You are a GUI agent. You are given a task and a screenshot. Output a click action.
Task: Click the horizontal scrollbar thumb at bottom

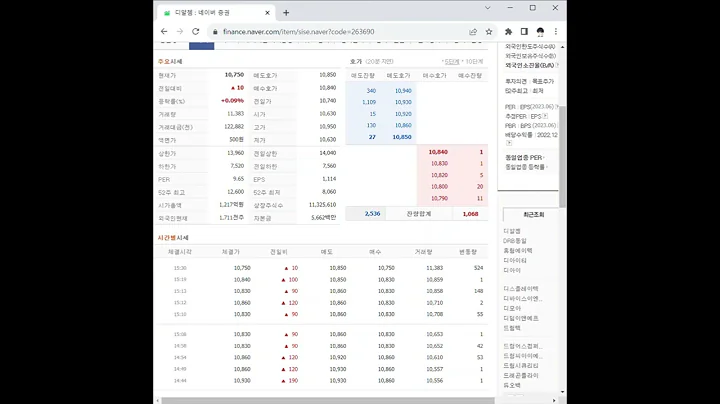coord(328,401)
